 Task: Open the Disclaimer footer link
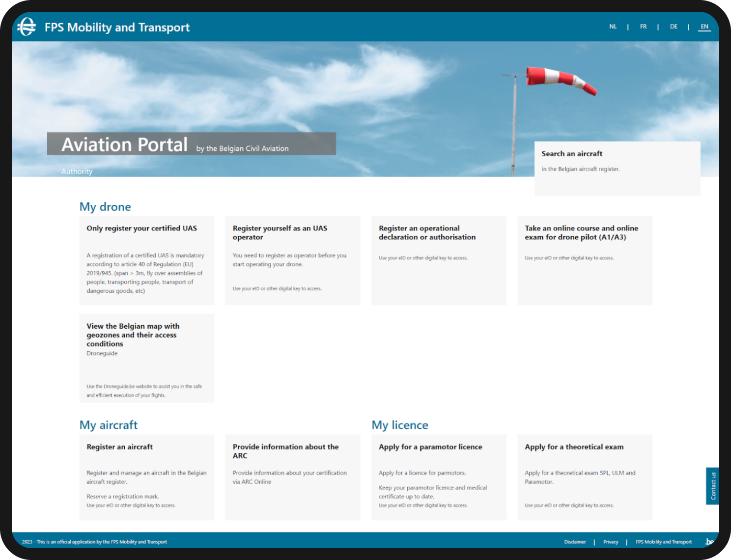(575, 542)
